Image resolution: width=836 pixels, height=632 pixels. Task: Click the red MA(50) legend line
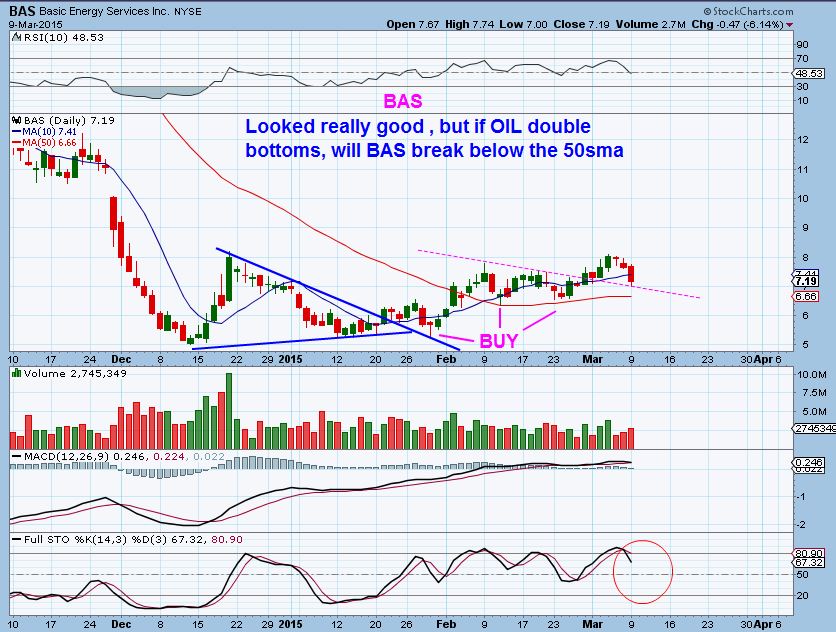tap(17, 143)
